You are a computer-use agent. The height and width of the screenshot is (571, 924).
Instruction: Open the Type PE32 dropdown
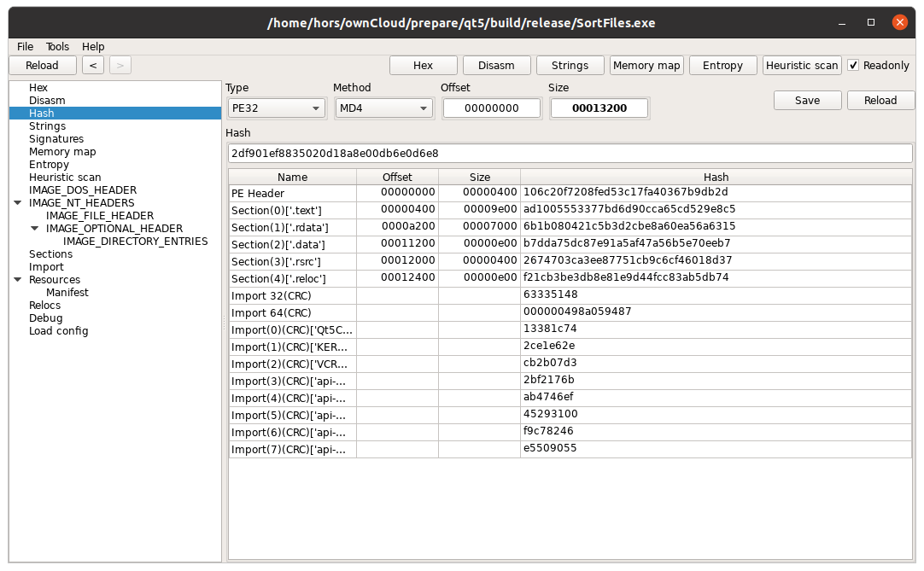click(x=277, y=108)
